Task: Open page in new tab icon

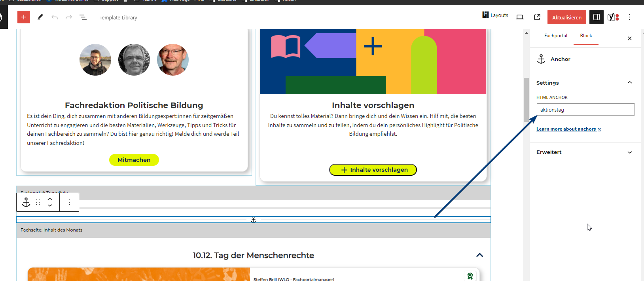Action: (x=537, y=17)
